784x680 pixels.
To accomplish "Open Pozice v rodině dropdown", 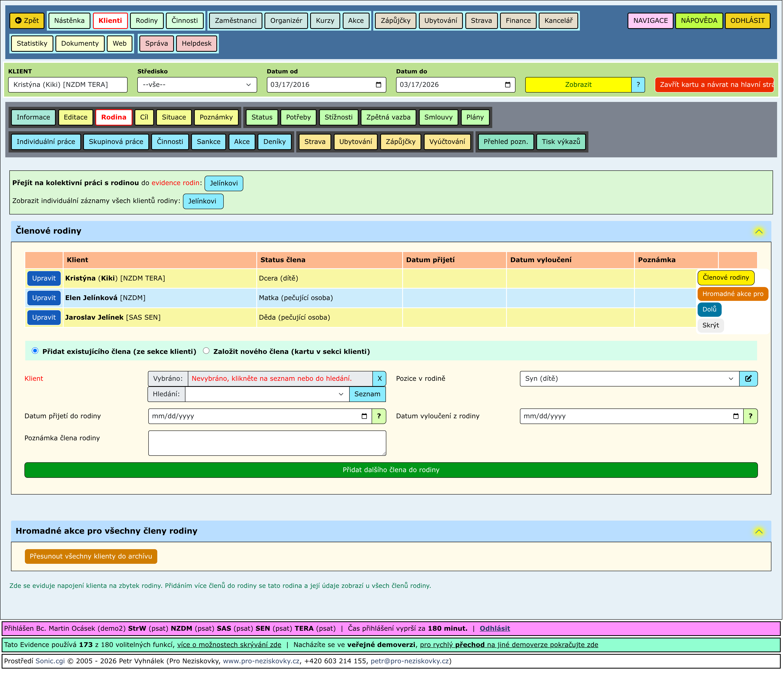I will pos(630,379).
